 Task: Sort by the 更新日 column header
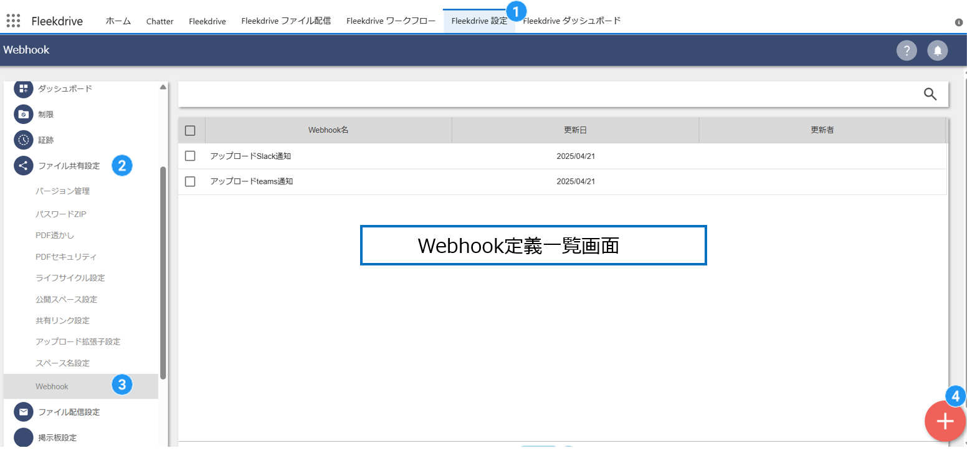pyautogui.click(x=575, y=130)
